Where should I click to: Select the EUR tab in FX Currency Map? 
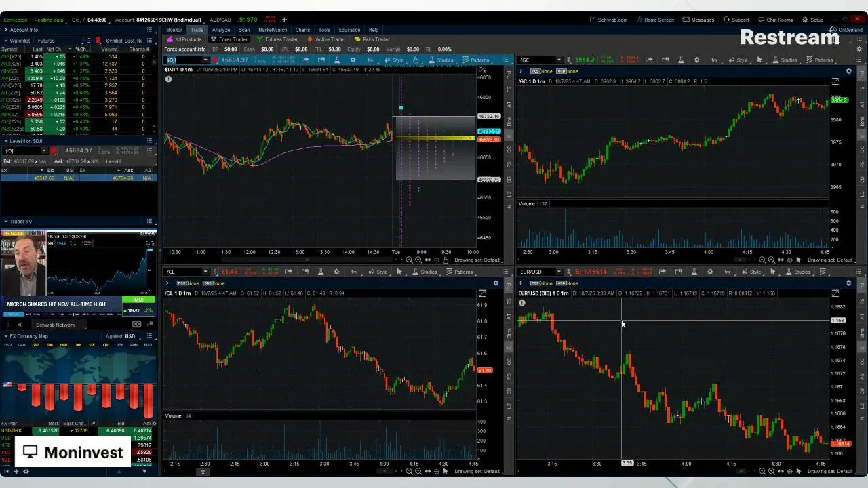(49, 345)
